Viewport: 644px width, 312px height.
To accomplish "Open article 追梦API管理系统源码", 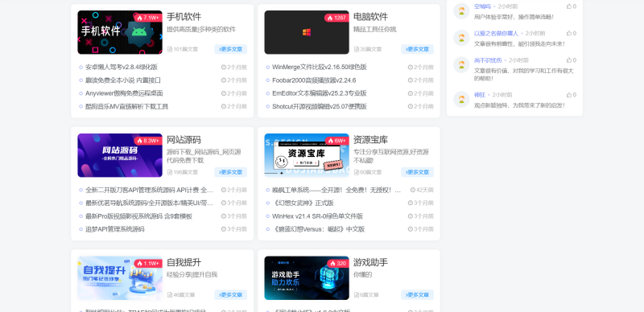I will [x=115, y=229].
